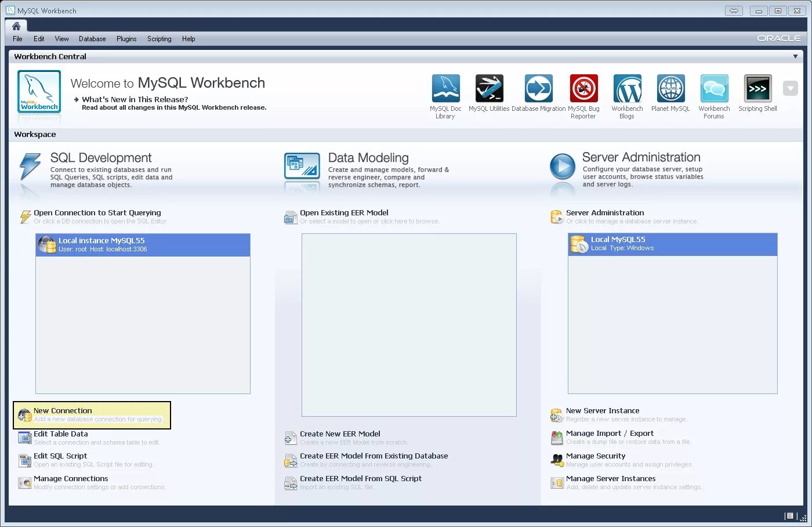The image size is (812, 527).
Task: Open the View menu
Action: tap(61, 39)
